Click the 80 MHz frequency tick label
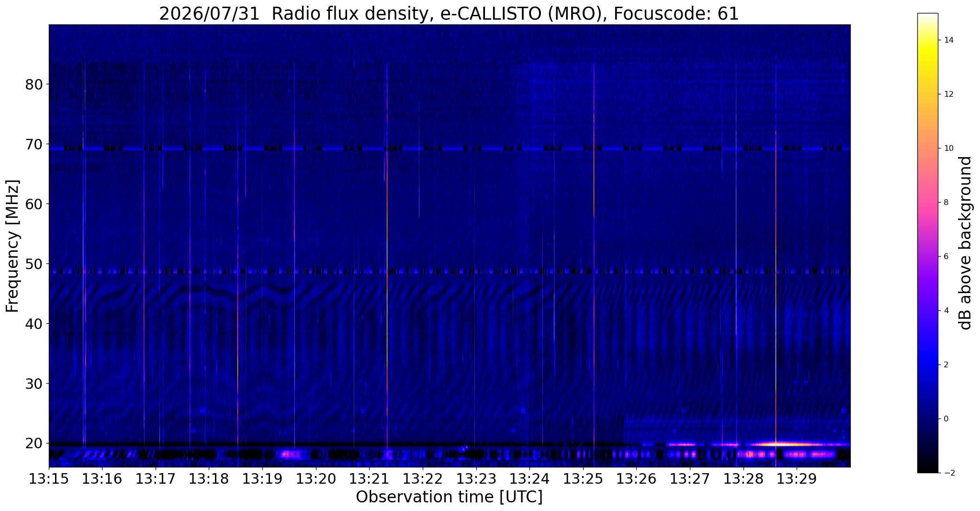The height and width of the screenshot is (511, 980). click(34, 84)
